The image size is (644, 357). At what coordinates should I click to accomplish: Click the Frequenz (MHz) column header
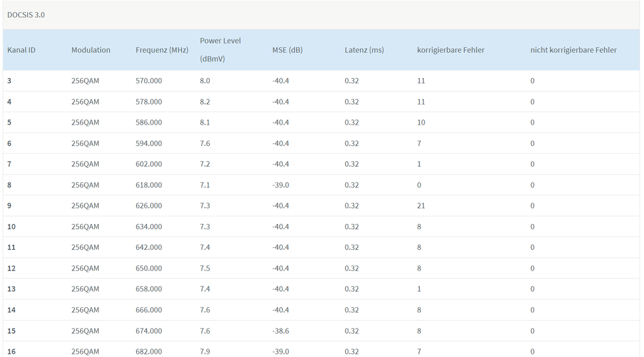coord(162,50)
